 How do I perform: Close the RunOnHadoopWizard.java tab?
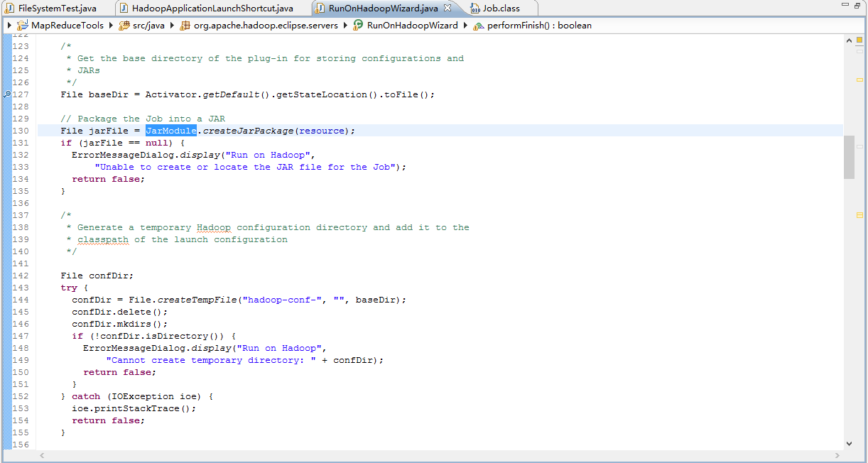(447, 9)
